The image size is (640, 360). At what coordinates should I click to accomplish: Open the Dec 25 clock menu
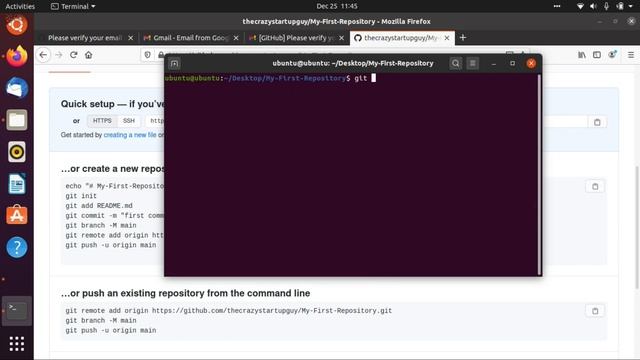(x=337, y=6)
